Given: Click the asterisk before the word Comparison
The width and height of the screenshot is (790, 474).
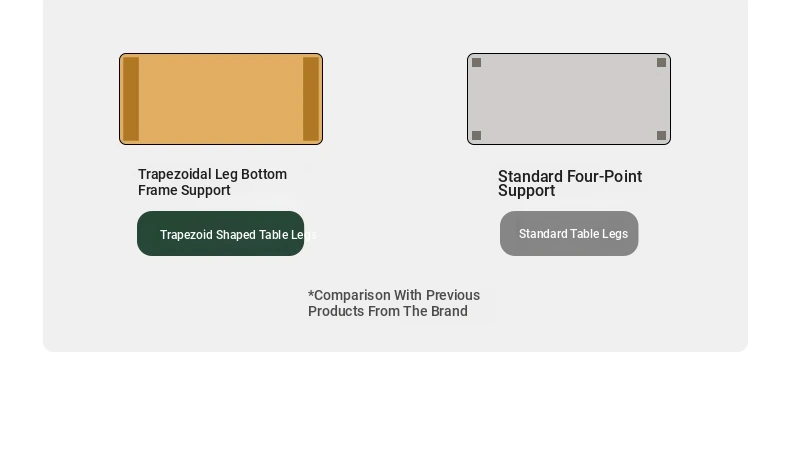Looking at the screenshot, I should pyautogui.click(x=311, y=294).
